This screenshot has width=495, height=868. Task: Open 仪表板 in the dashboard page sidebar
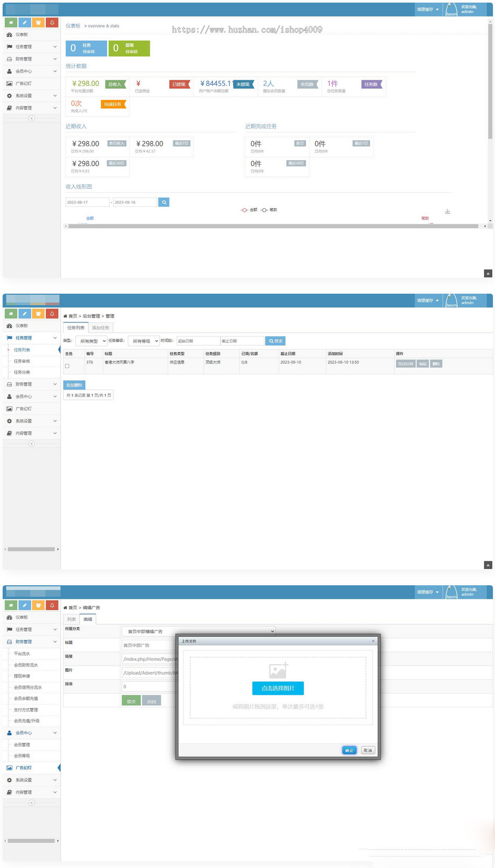31,34
